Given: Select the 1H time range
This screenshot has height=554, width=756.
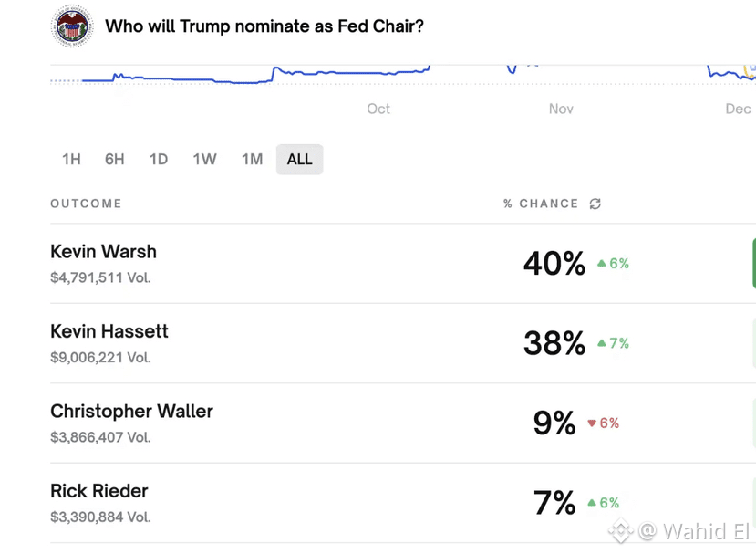Looking at the screenshot, I should click(71, 160).
